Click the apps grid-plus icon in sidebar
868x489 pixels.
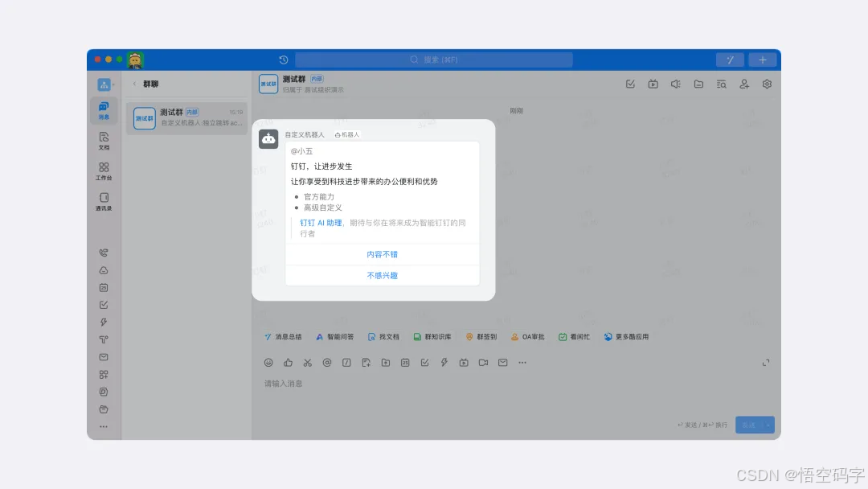pyautogui.click(x=104, y=374)
